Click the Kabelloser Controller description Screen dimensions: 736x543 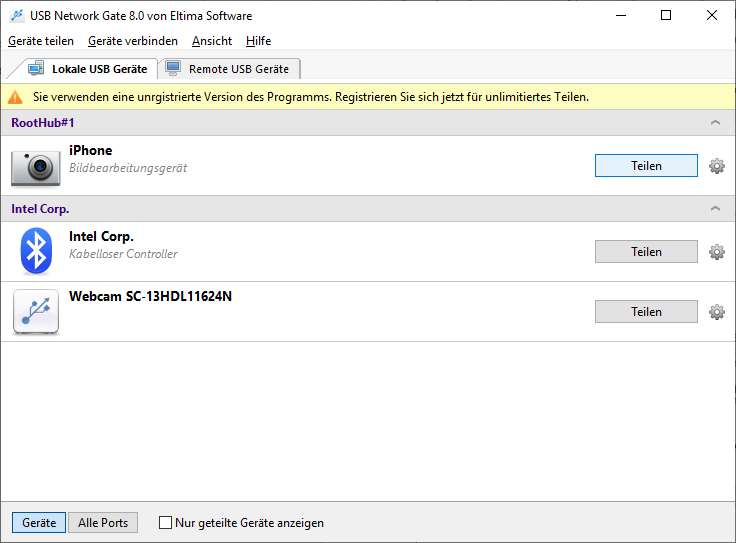(123, 254)
